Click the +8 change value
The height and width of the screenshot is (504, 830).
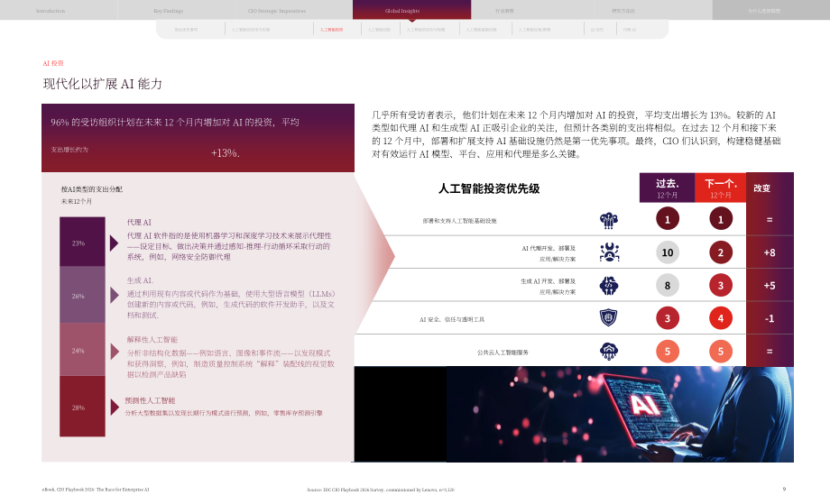[770, 252]
